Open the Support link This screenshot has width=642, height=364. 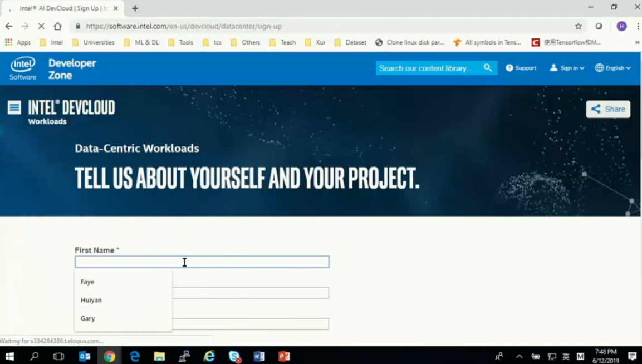click(521, 68)
